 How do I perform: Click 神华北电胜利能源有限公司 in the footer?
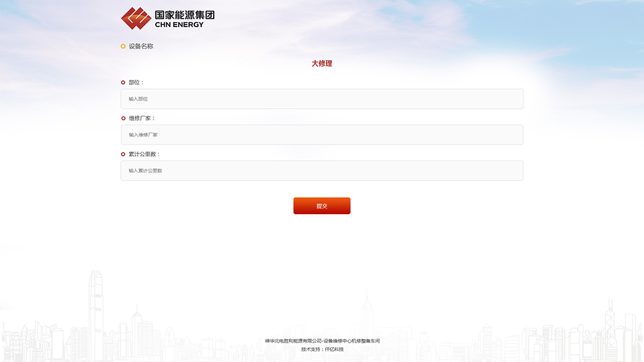coord(293,341)
